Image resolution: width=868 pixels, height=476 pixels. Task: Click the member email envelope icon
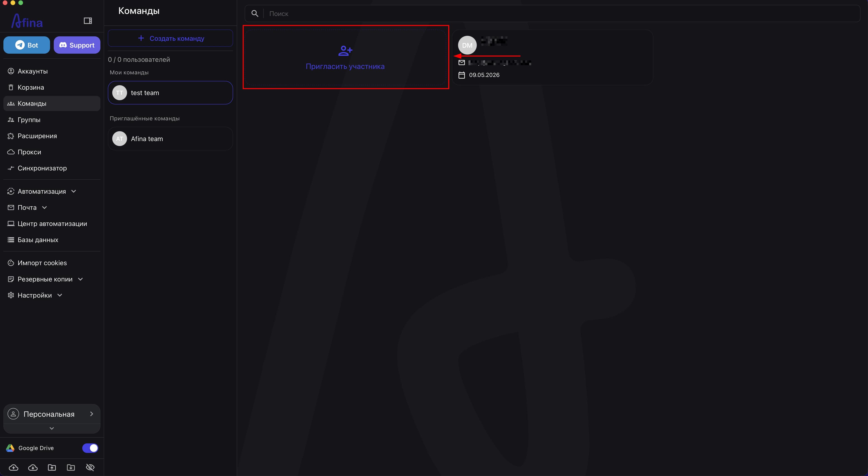point(462,62)
